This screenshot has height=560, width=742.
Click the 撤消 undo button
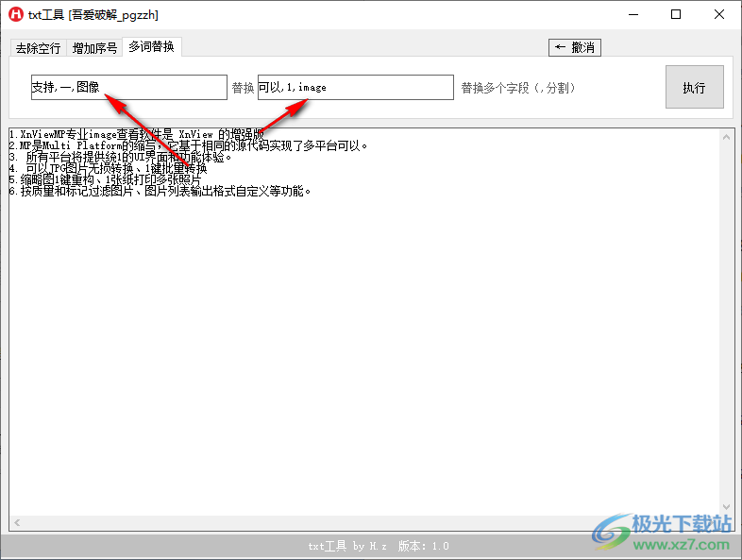(x=575, y=47)
